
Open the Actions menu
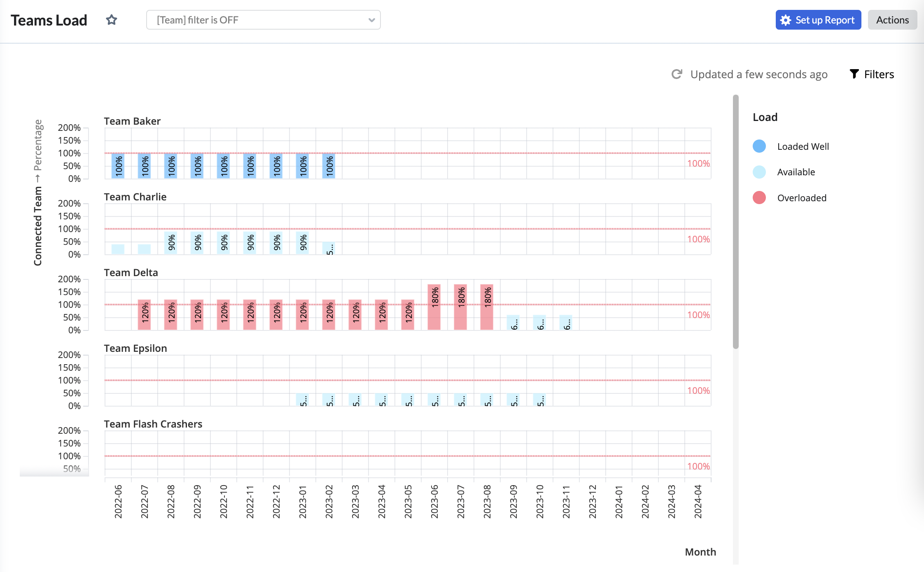pos(892,19)
